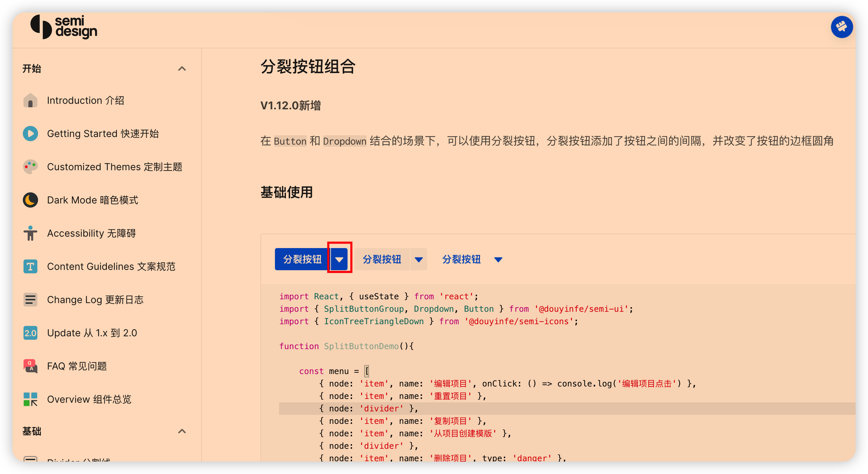The width and height of the screenshot is (868, 474).
Task: Click the V1.12.0新增 text
Action: 290,106
